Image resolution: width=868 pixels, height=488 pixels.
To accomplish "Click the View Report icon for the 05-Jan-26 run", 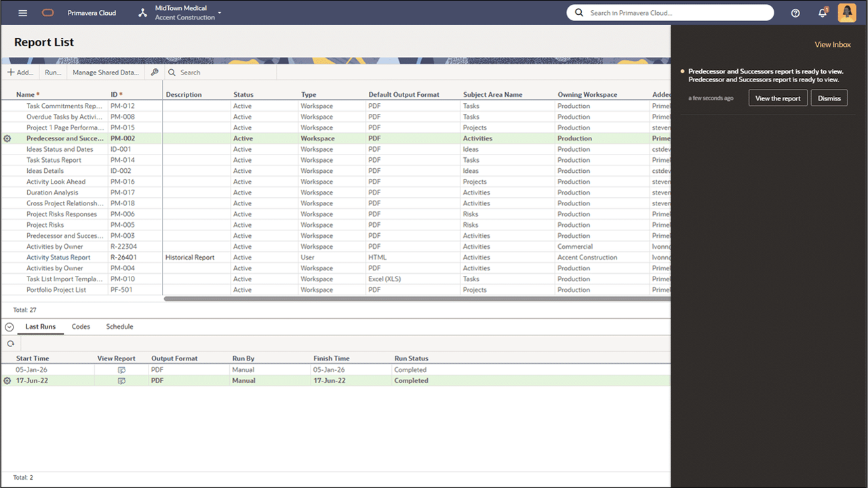I will click(x=121, y=369).
